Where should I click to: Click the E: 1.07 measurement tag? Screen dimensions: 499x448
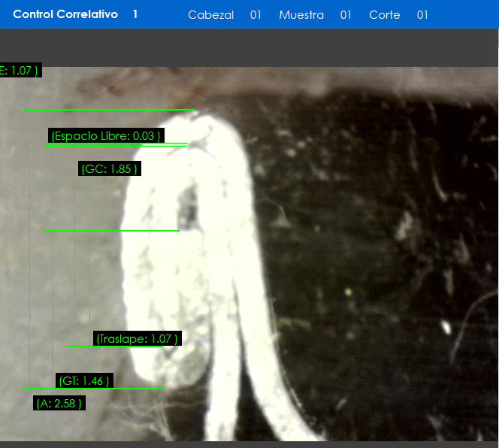(20, 71)
